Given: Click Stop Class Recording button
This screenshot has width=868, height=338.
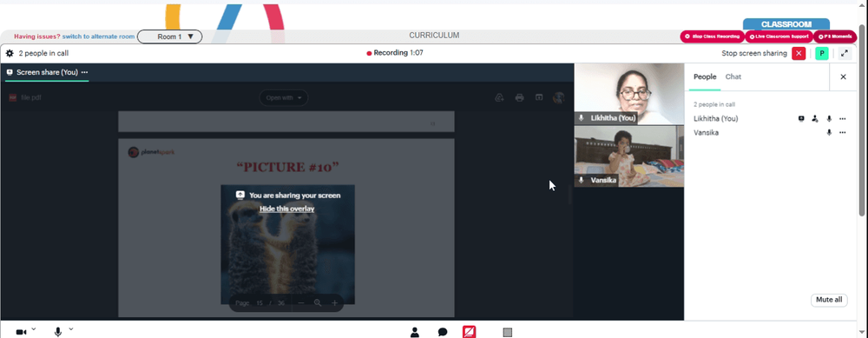Looking at the screenshot, I should coord(712,36).
